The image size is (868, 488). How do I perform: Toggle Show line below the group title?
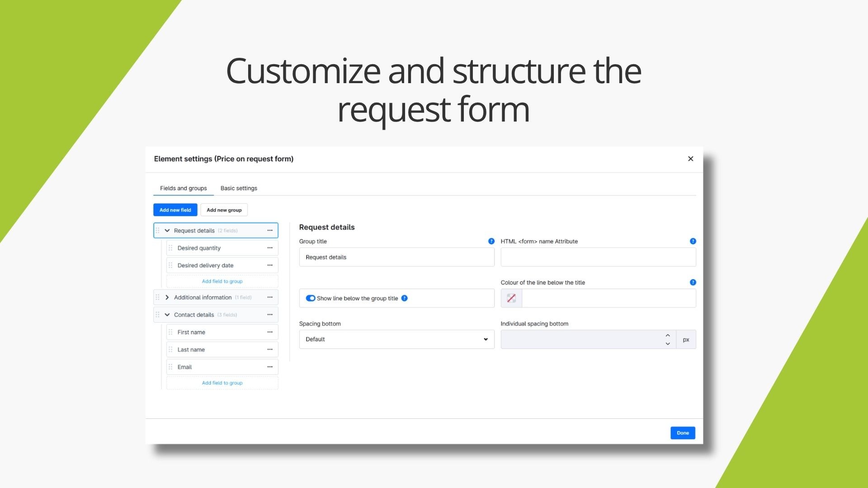[x=311, y=298]
